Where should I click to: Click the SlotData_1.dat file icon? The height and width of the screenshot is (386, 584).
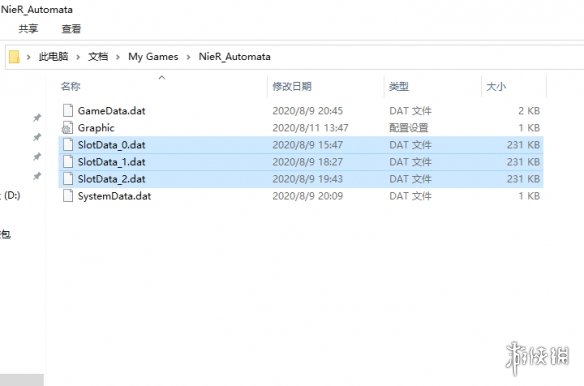[x=68, y=162]
